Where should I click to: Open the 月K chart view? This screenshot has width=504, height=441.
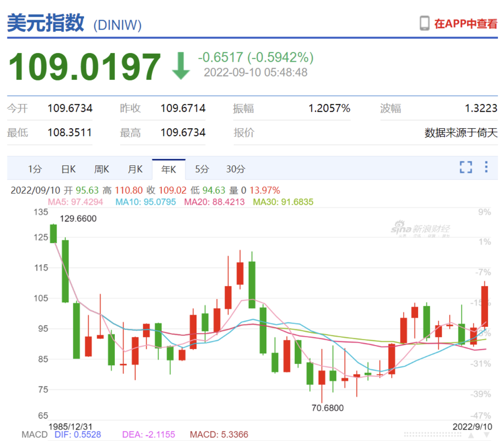[135, 169]
